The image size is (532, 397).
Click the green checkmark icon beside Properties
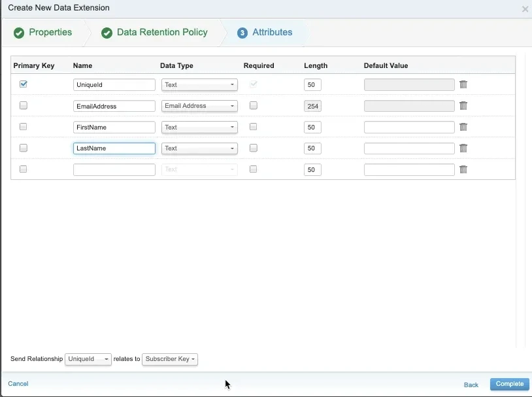point(19,33)
